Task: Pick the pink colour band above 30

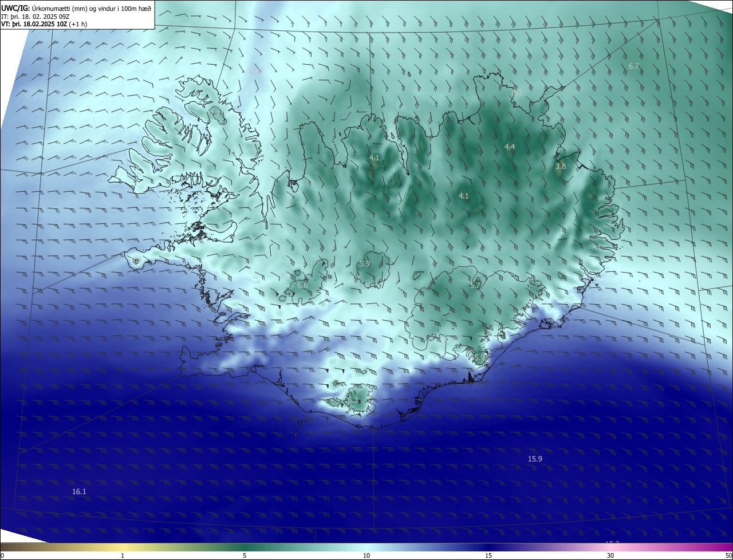Action: 610,547
